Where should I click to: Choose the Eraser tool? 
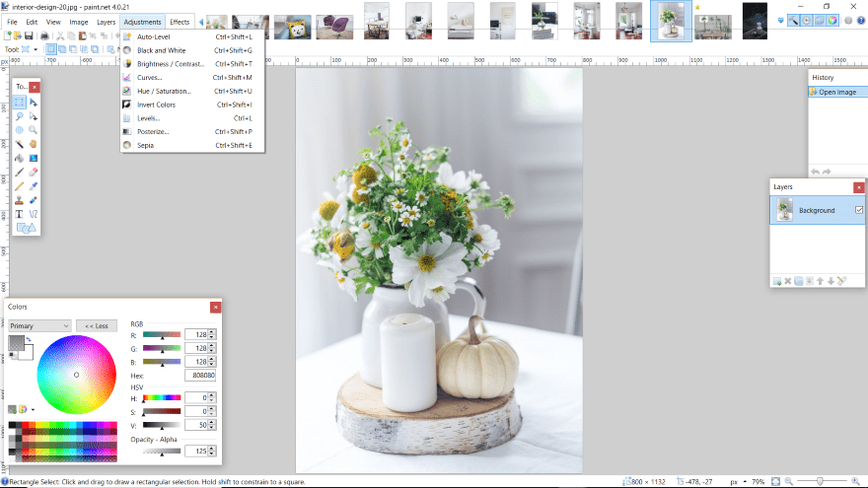click(34, 172)
